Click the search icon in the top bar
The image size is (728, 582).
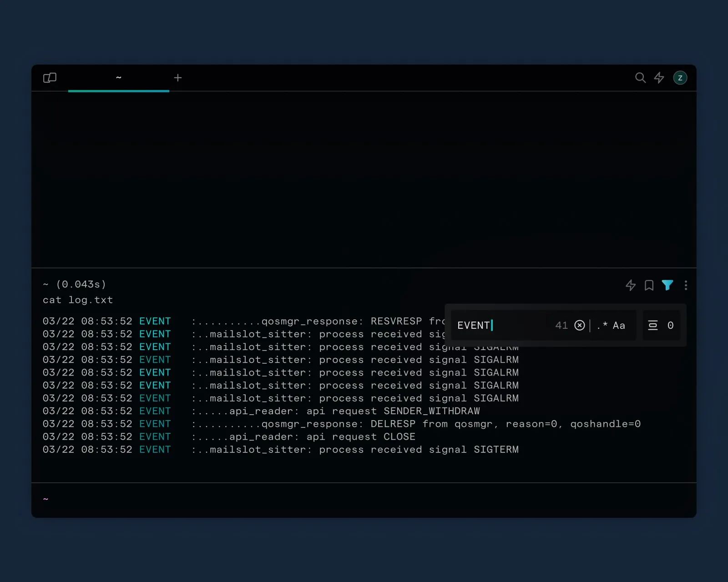coord(640,77)
